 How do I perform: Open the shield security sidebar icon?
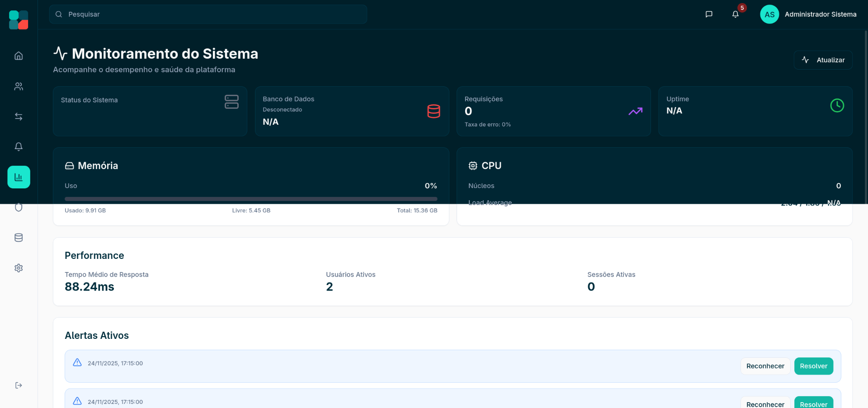19,207
